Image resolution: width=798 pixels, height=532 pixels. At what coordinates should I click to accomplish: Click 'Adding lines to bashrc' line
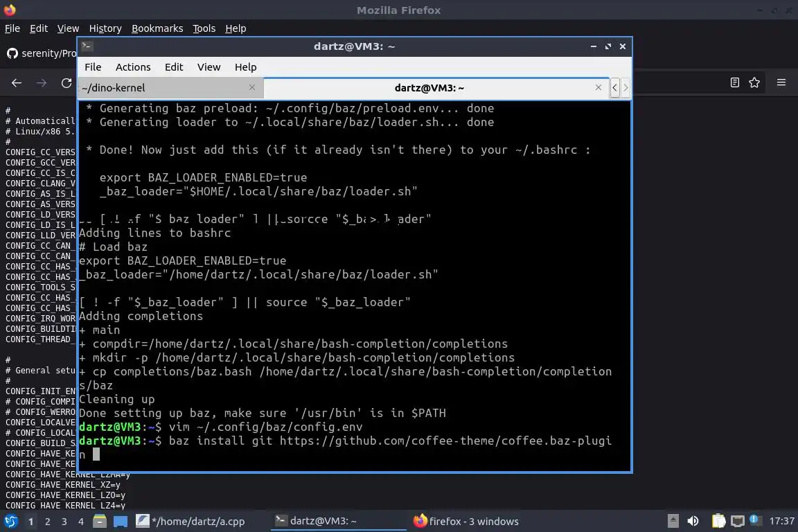(154, 233)
